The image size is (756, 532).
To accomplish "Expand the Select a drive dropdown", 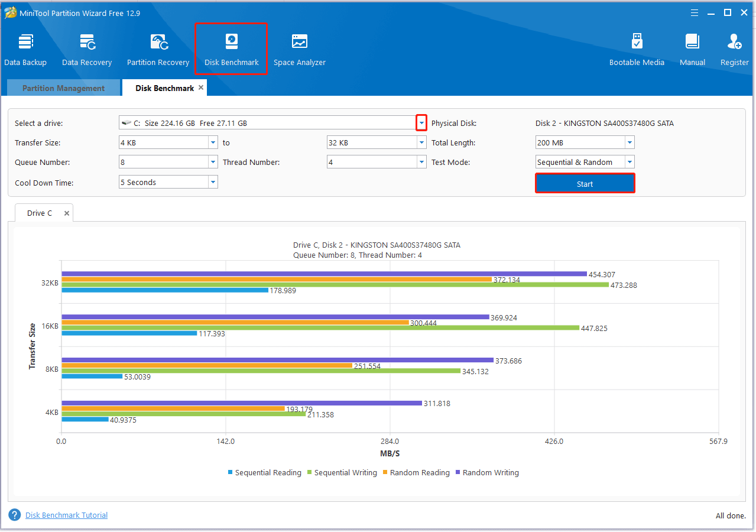I will pyautogui.click(x=421, y=123).
